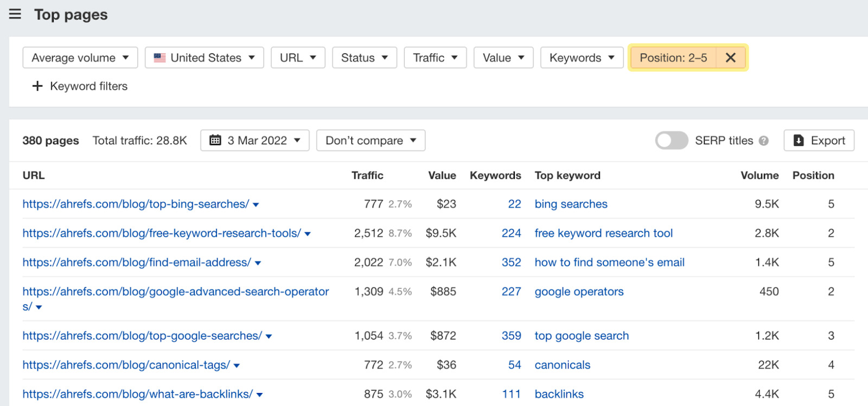Open the what-are-backlinks blog URL
This screenshot has height=406, width=868.
(138, 394)
